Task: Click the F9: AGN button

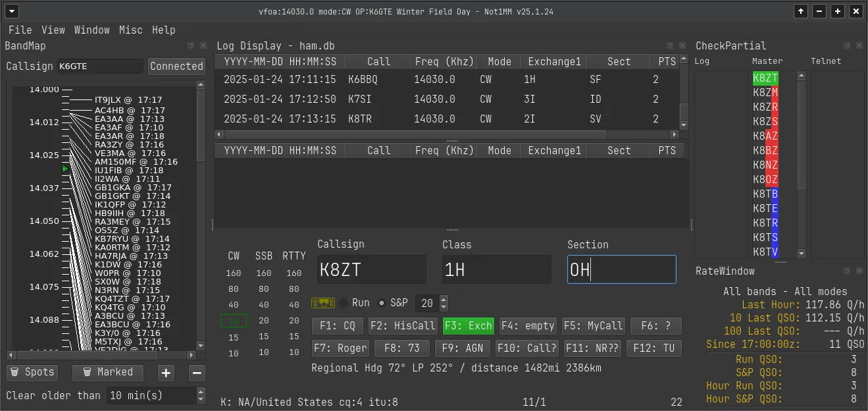Action: point(463,348)
